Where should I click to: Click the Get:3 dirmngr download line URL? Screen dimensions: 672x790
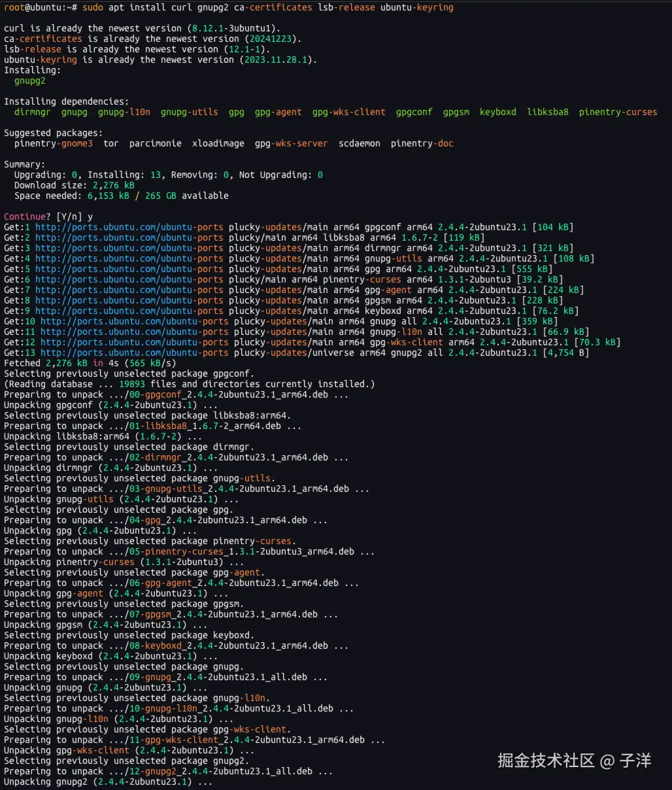pos(129,249)
